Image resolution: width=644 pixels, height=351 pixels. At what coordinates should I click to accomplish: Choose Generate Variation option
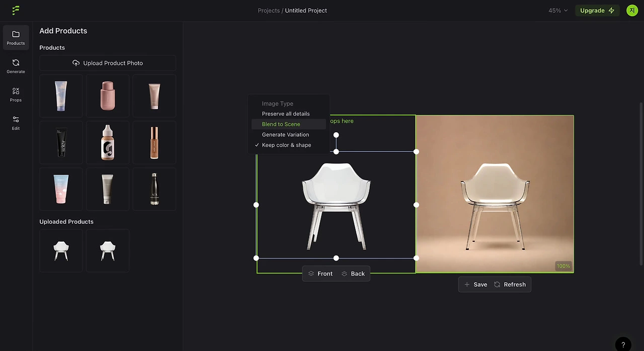point(289,135)
